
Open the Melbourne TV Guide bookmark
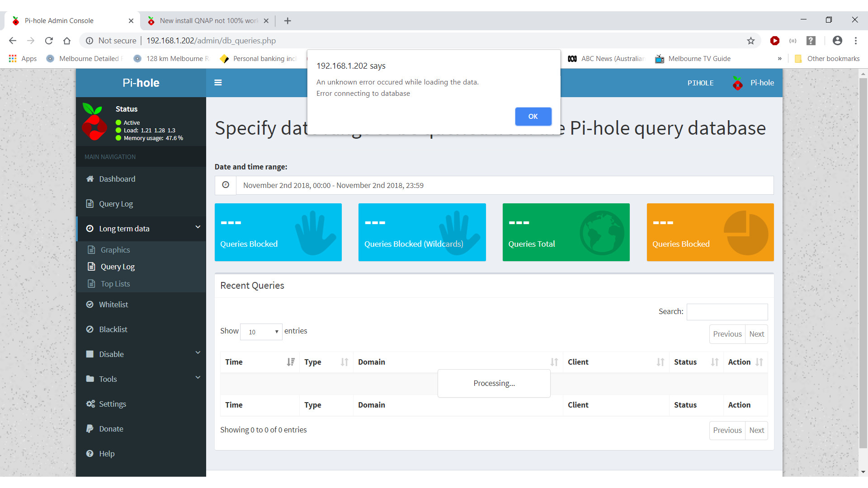click(x=693, y=59)
